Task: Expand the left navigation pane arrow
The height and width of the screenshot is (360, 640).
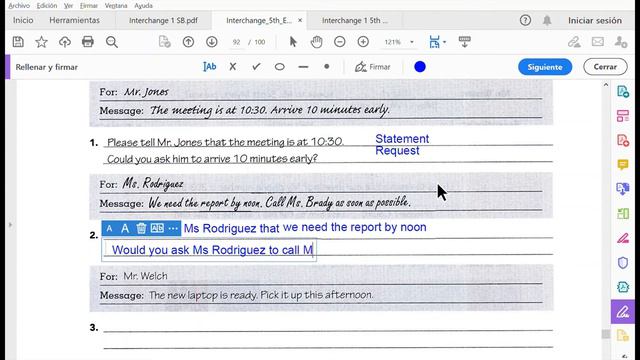Action: [10, 224]
